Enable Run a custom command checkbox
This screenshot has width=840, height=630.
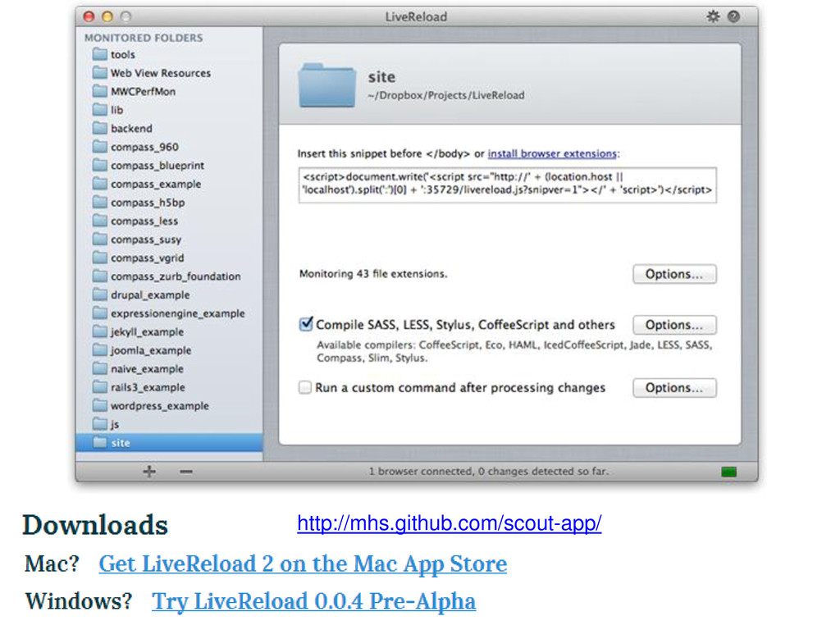pos(305,387)
